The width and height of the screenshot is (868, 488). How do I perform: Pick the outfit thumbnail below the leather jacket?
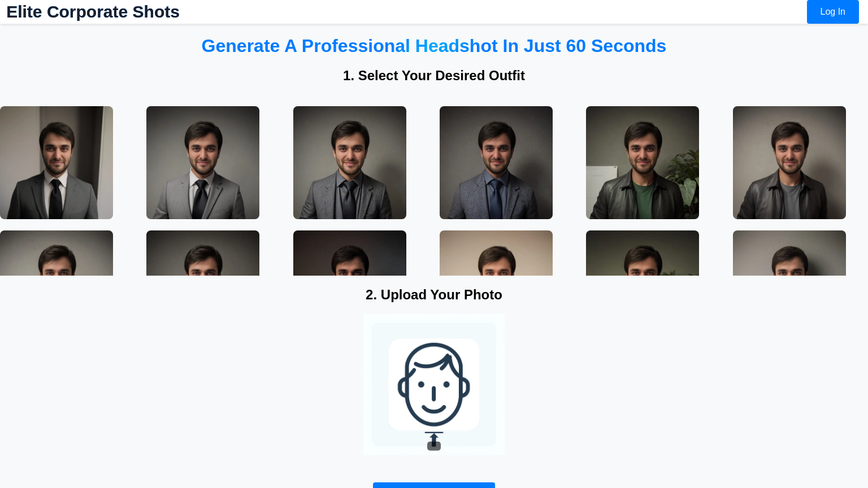[642, 252]
